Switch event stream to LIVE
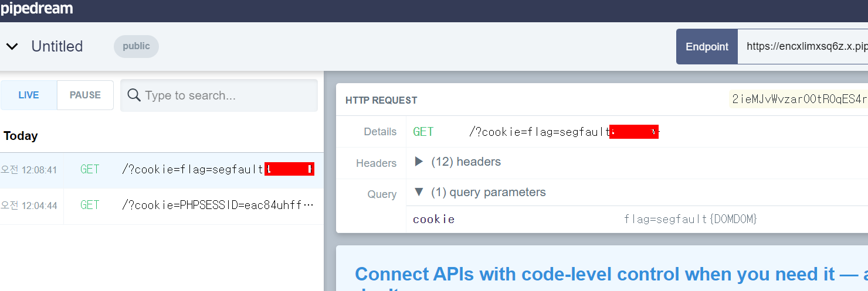 [x=29, y=95]
